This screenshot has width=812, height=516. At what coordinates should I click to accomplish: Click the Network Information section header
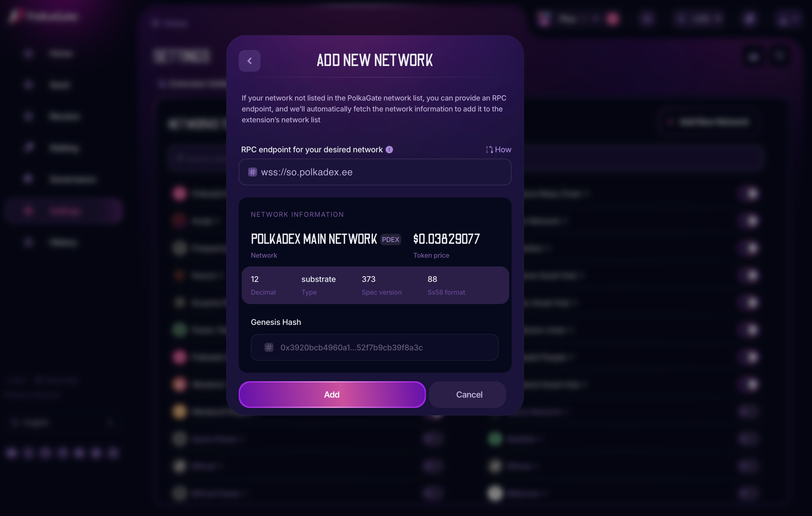pyautogui.click(x=297, y=215)
